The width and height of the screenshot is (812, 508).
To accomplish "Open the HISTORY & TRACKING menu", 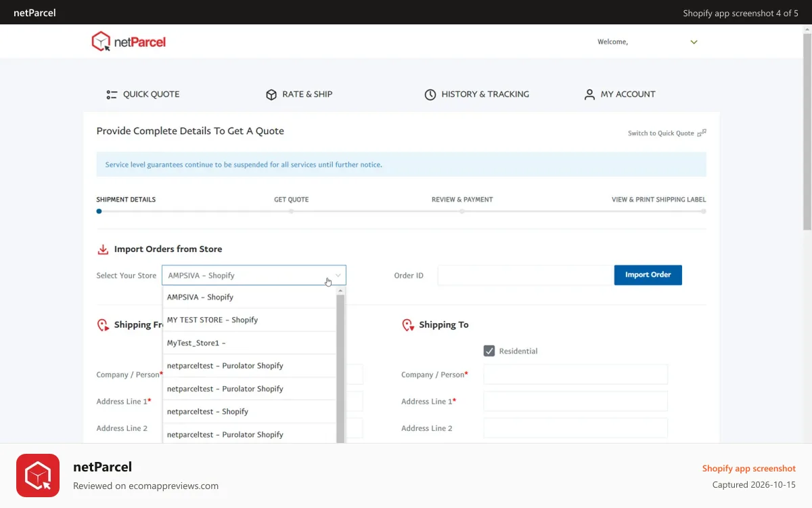I will click(477, 94).
